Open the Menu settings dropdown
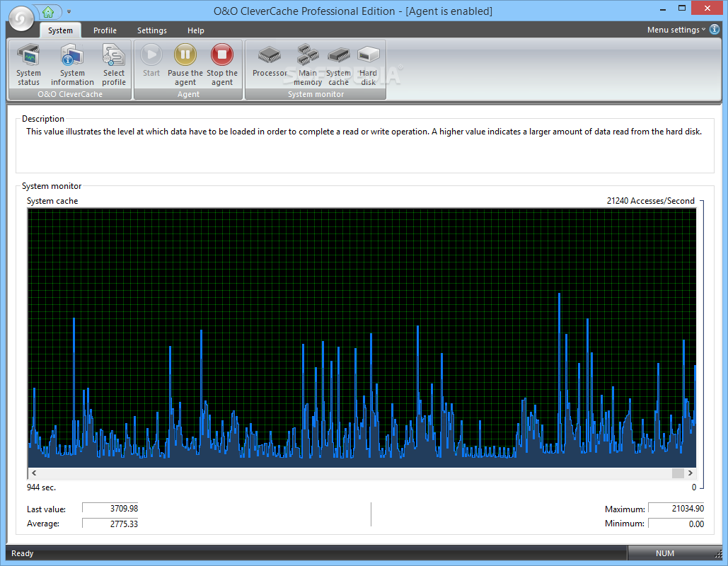Screen dimensions: 728x566 (676, 30)
